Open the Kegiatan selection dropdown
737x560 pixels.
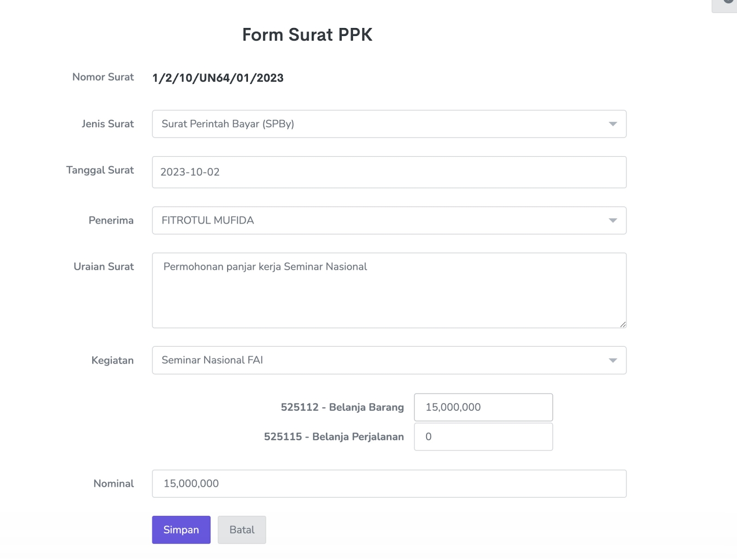(389, 360)
